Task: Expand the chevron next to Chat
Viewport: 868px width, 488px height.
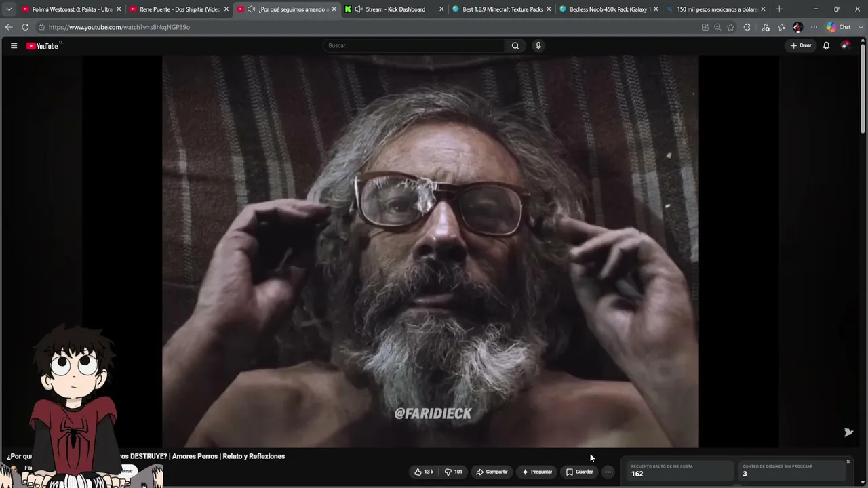Action: (859, 27)
